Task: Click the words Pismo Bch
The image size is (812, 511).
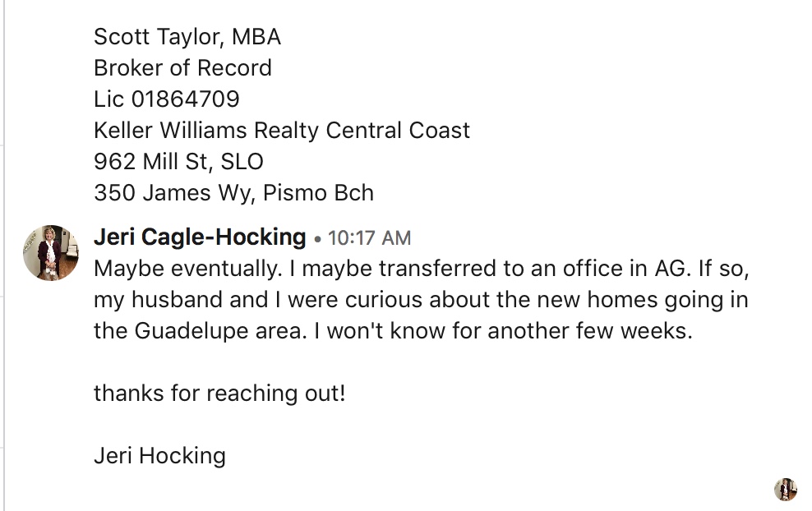Action: point(318,193)
